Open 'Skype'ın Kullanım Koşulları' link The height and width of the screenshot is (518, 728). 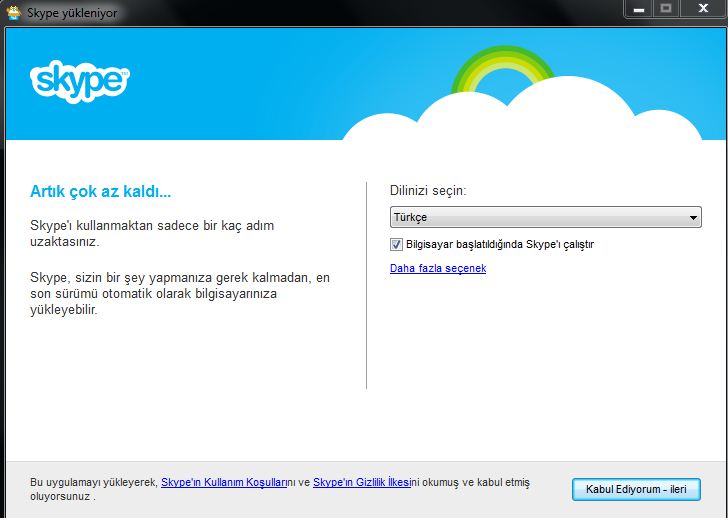tap(224, 482)
